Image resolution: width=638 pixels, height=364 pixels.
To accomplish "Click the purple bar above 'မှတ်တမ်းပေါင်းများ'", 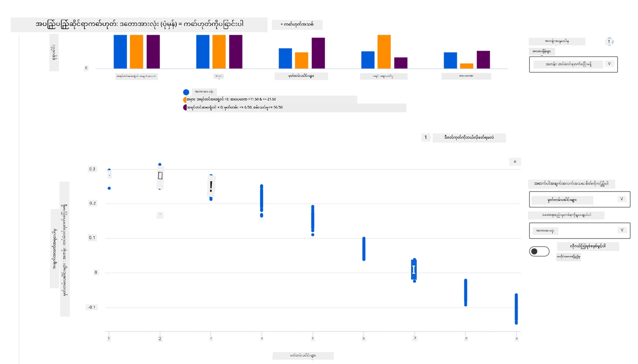I will coord(318,53).
